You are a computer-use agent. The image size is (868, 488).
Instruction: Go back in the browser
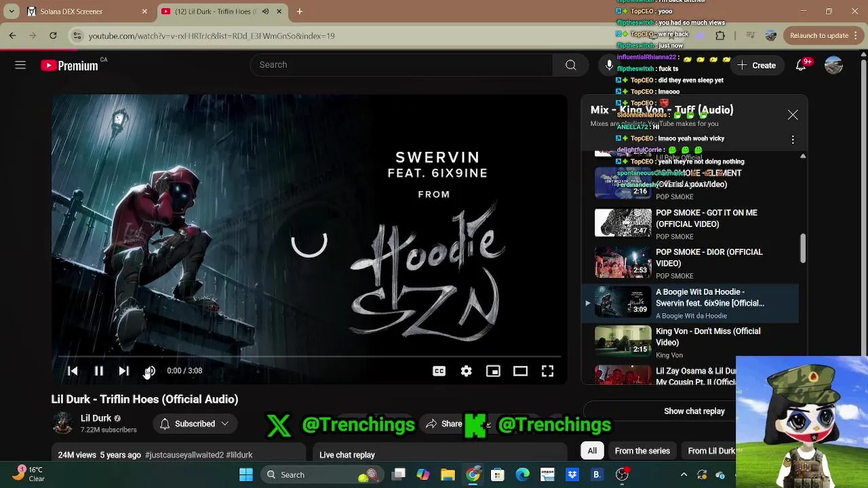click(12, 35)
